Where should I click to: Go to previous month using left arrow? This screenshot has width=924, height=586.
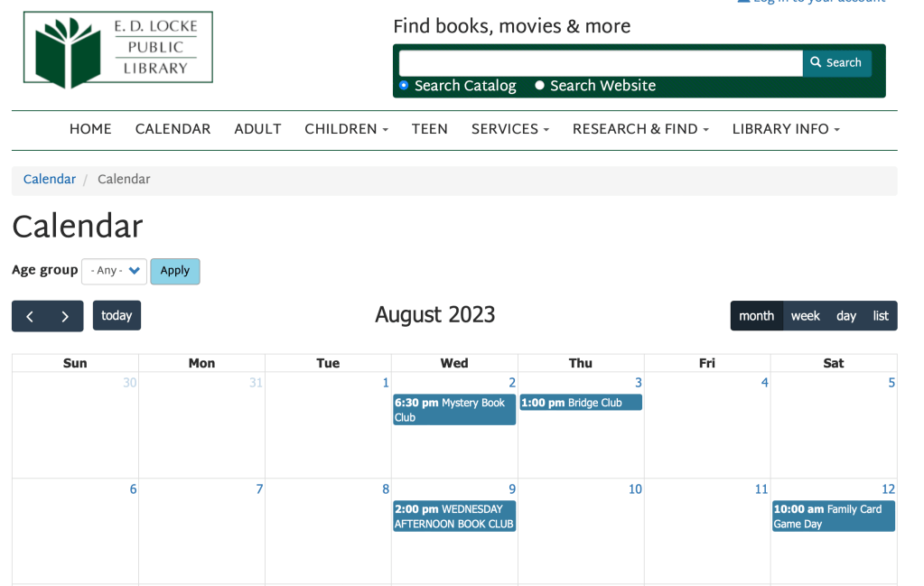point(30,316)
